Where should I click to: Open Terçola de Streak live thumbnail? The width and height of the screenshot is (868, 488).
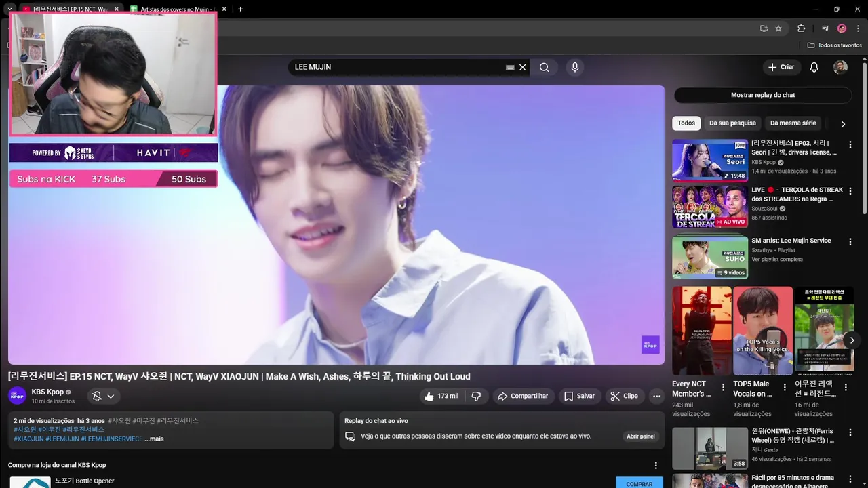pos(710,207)
